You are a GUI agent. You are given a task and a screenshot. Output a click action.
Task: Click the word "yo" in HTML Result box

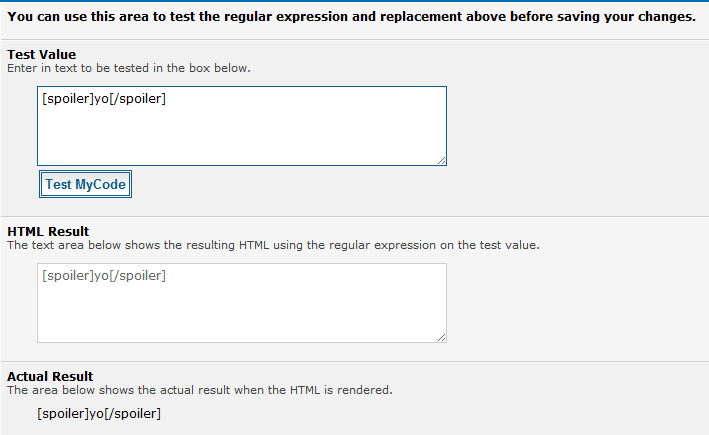101,276
